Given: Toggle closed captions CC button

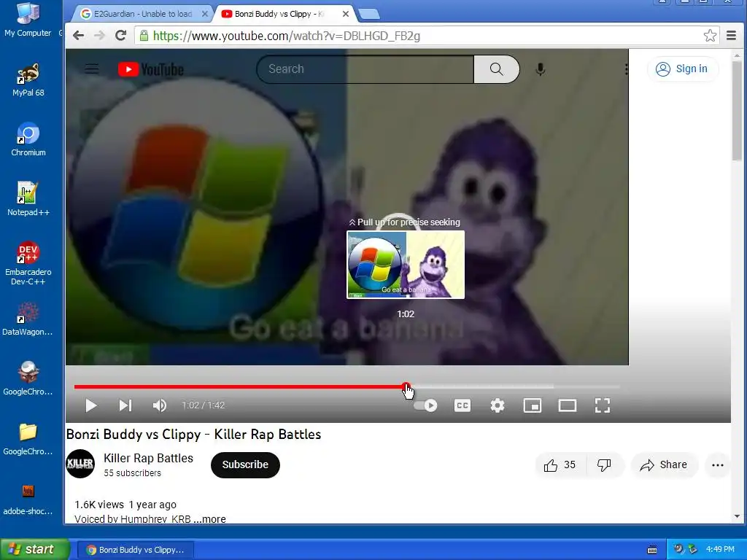Looking at the screenshot, I should point(462,405).
